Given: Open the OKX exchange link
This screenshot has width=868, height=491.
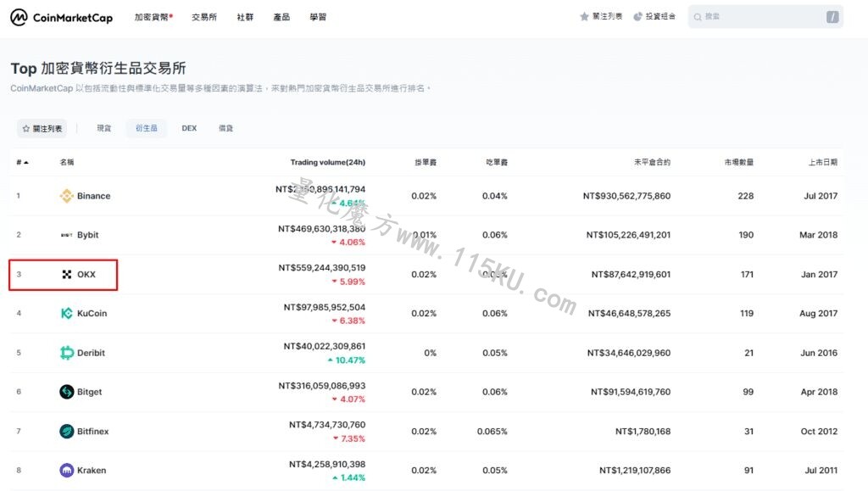Looking at the screenshot, I should [86, 275].
